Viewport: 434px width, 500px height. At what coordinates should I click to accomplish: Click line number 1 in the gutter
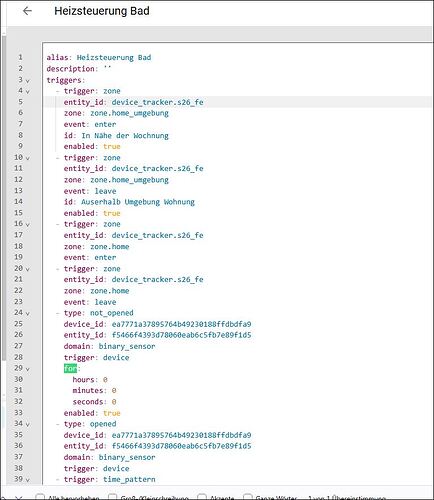pyautogui.click(x=20, y=57)
